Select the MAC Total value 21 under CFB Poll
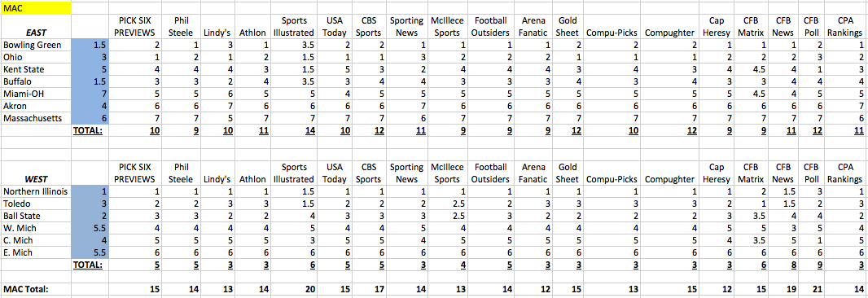Viewport: 868px width, 298px height. pos(810,289)
